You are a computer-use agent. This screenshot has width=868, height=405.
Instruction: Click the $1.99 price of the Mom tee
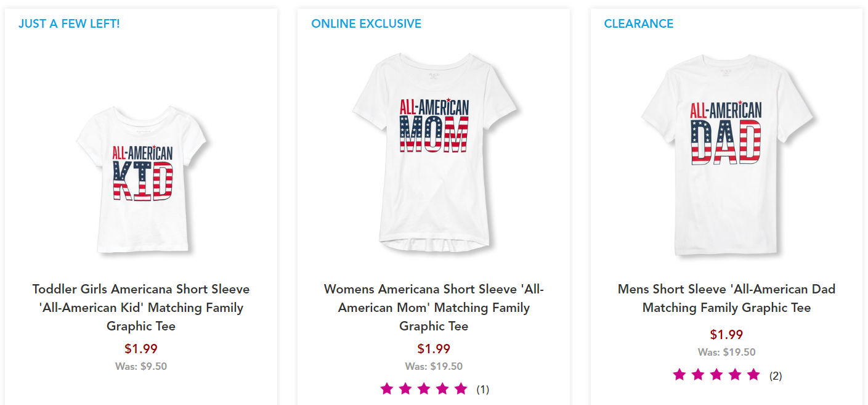[x=434, y=349]
